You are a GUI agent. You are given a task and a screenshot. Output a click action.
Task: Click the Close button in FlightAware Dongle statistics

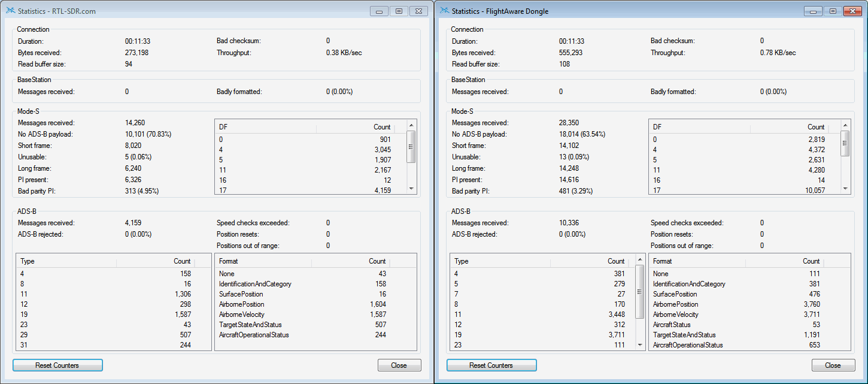[833, 365]
